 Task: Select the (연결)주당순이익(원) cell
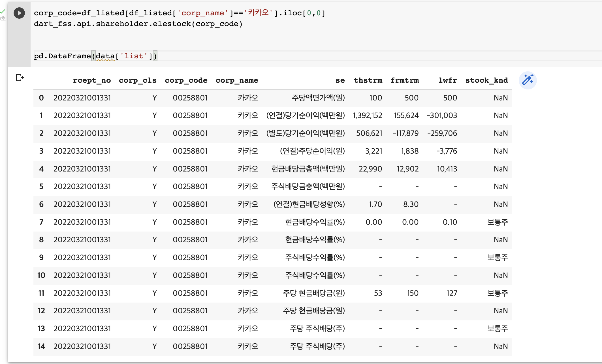click(312, 151)
